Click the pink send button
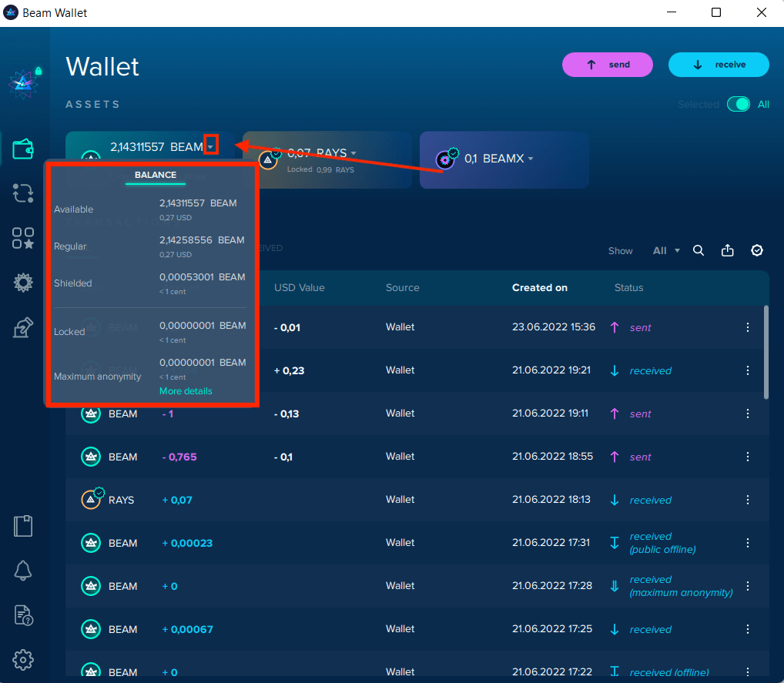The height and width of the screenshot is (683, 784). point(607,65)
